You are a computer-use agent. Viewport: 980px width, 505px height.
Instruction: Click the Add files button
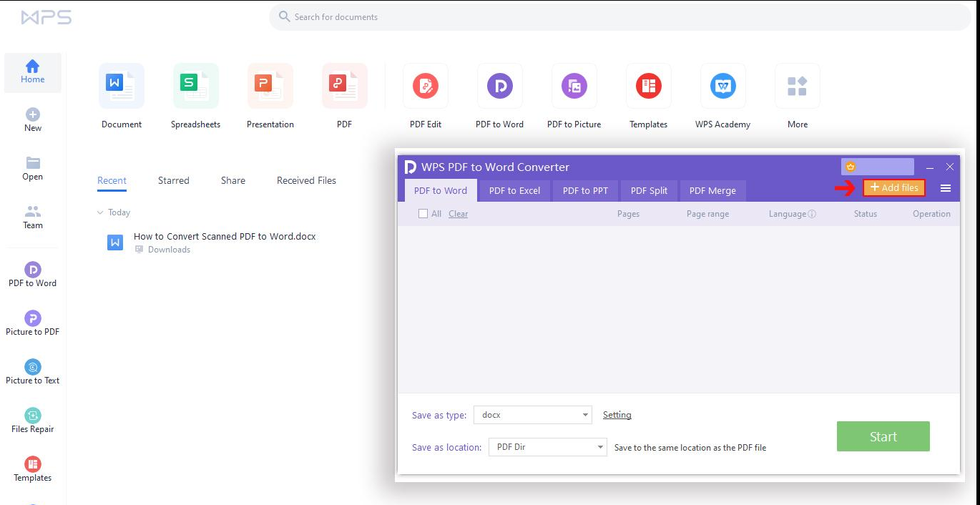(894, 187)
